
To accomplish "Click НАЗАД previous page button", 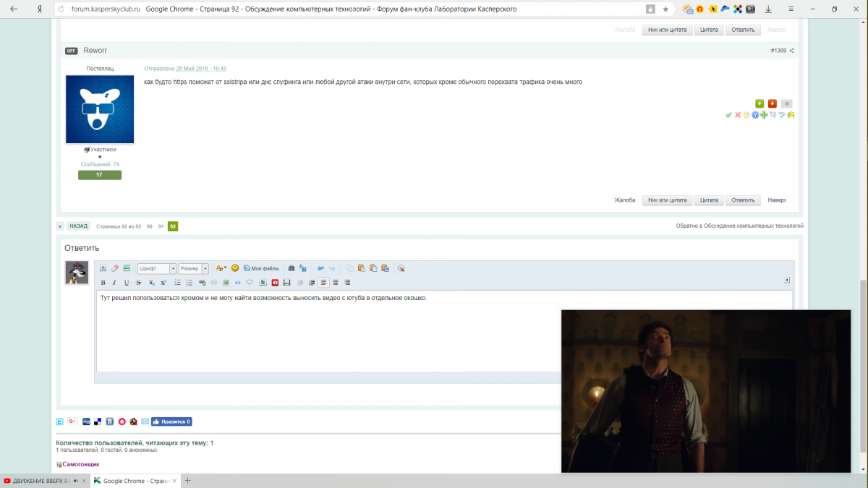I will [79, 226].
